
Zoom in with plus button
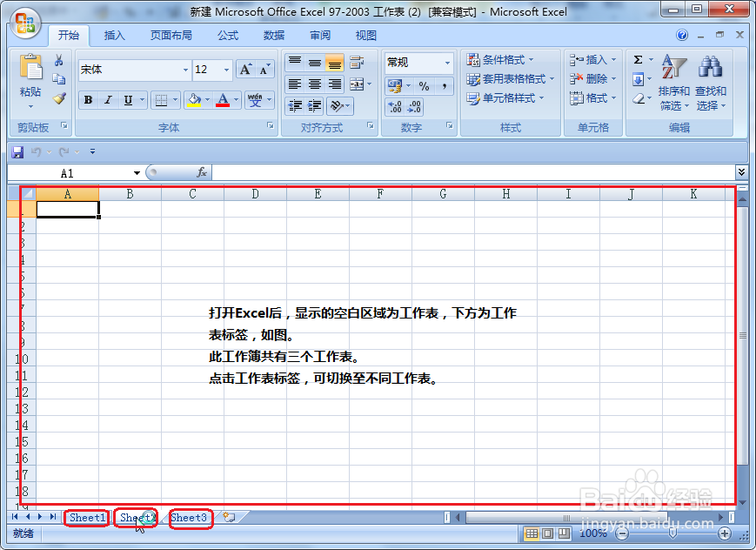[x=724, y=533]
